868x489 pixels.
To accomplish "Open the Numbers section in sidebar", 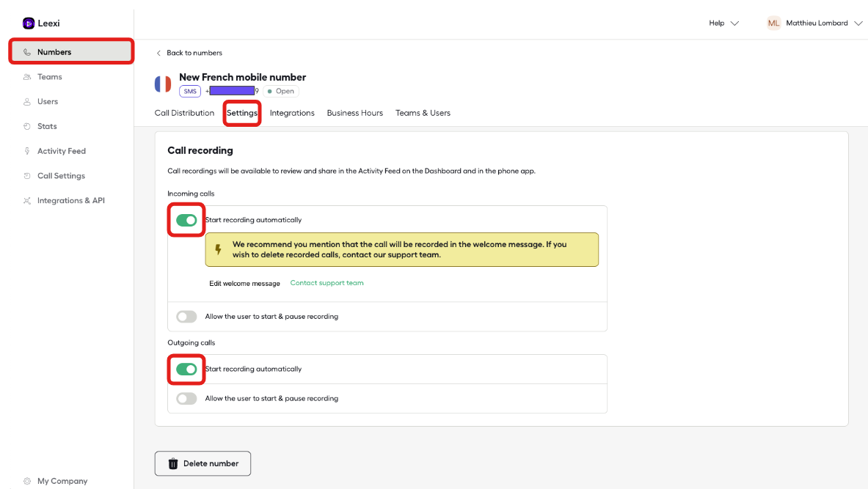I will [71, 52].
